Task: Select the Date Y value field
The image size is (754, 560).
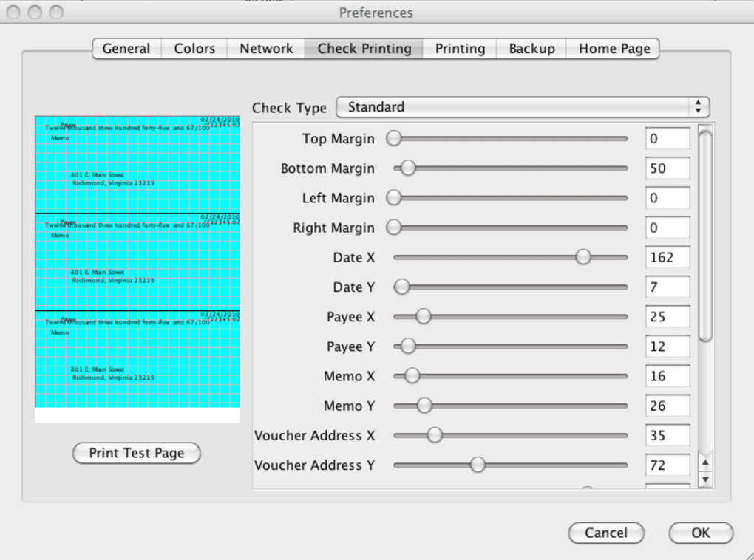Action: (x=668, y=287)
